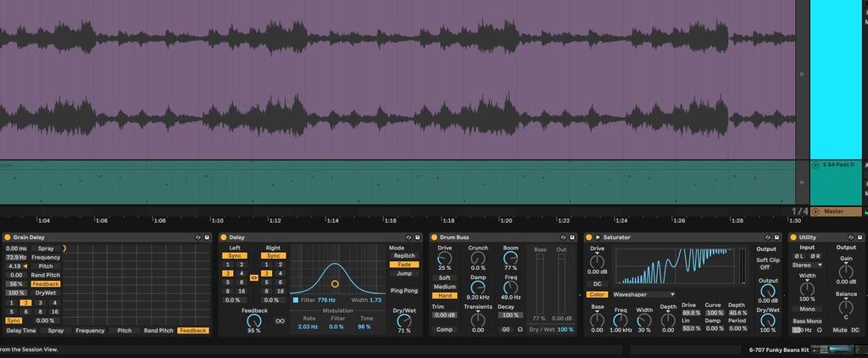Click the Saturator save preset disk icon

(x=777, y=238)
